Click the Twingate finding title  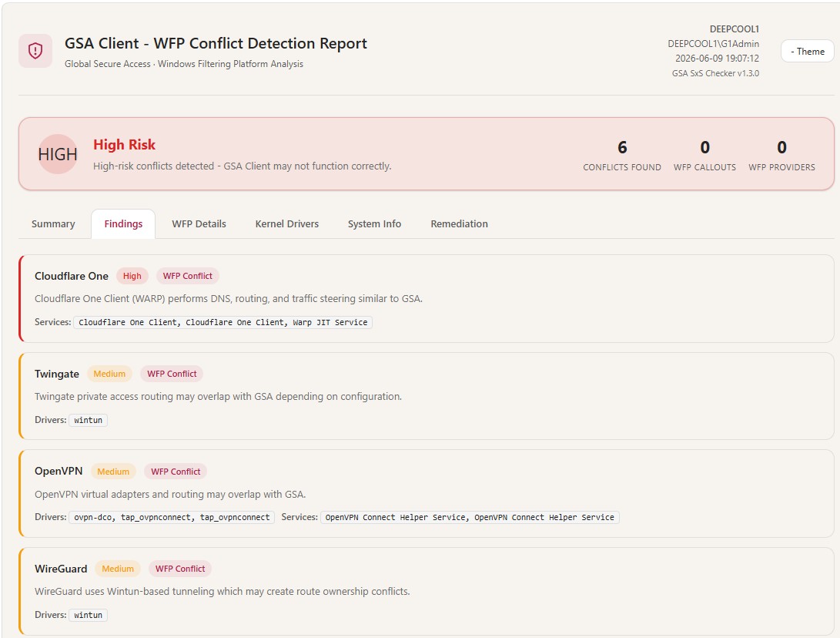57,374
